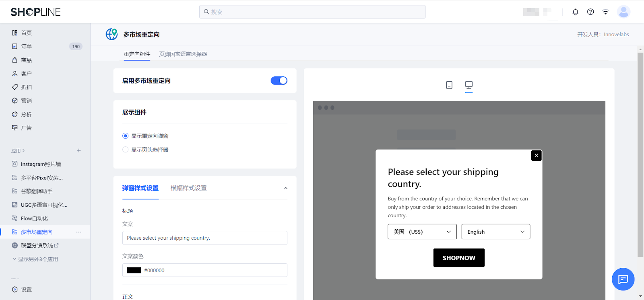Click the user avatar icon
644x300 pixels.
(623, 12)
